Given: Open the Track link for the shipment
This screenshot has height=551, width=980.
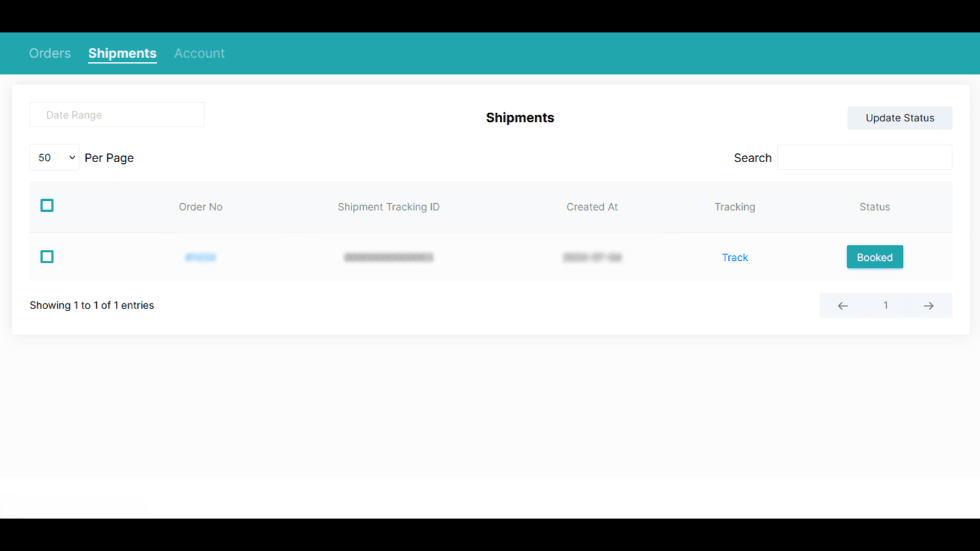Looking at the screenshot, I should pyautogui.click(x=734, y=257).
